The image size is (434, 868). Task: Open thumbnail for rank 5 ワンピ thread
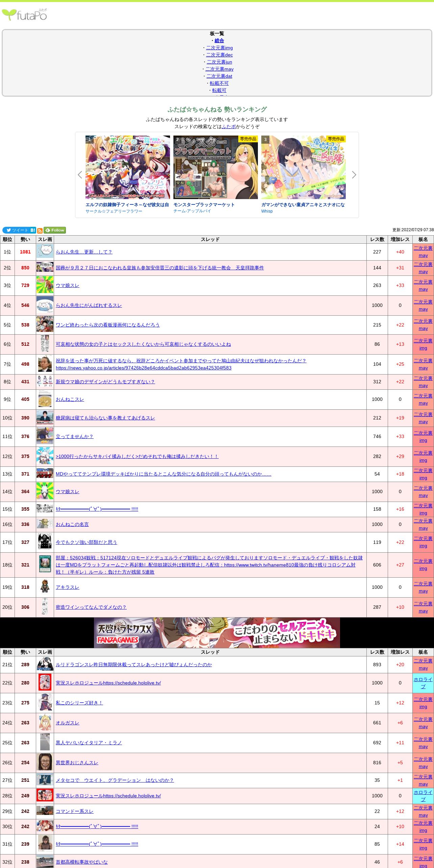click(x=45, y=324)
